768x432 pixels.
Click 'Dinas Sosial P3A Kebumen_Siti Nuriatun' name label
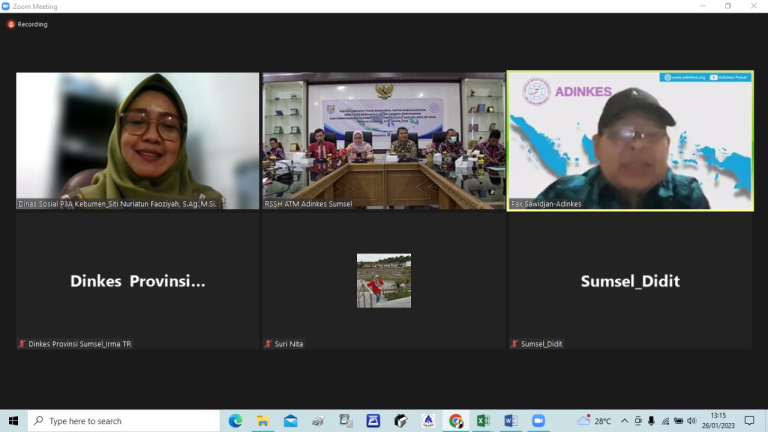(x=117, y=204)
